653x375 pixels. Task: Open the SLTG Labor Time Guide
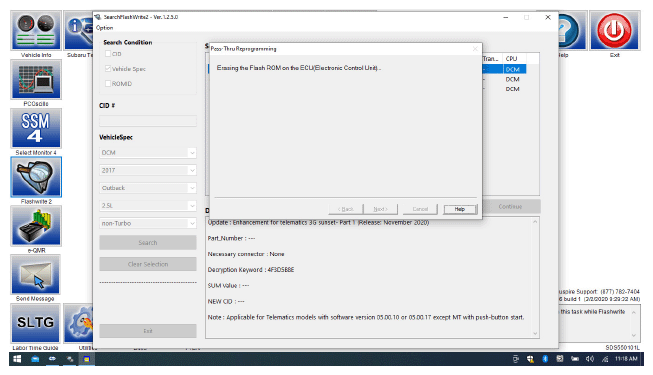click(36, 323)
